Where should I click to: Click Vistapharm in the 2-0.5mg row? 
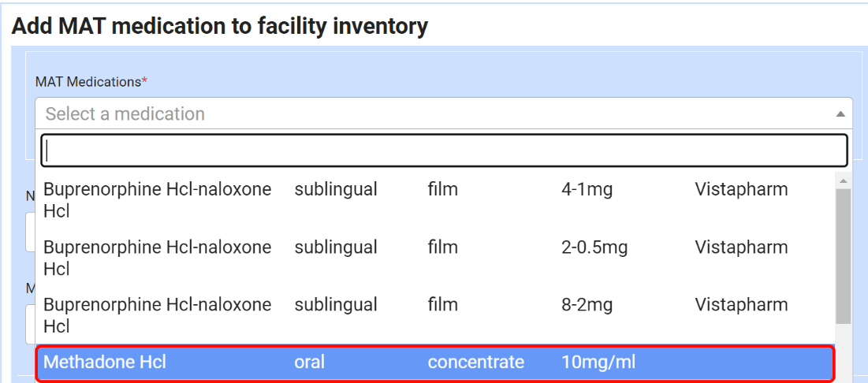pyautogui.click(x=741, y=247)
